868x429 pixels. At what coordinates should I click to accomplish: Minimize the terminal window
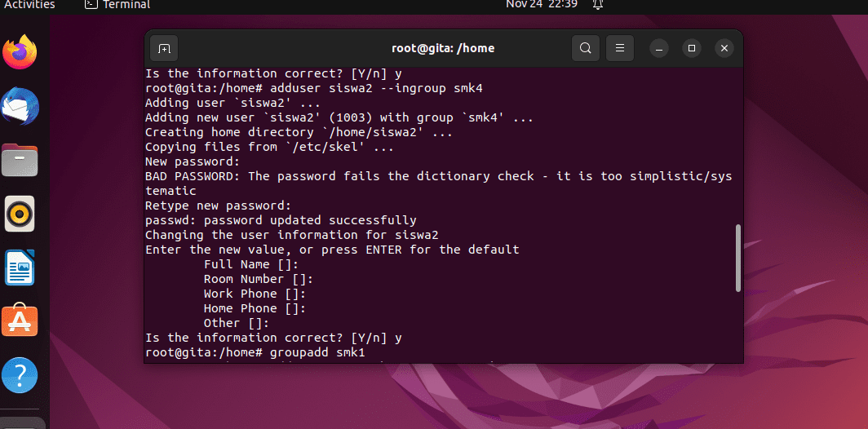click(x=659, y=48)
